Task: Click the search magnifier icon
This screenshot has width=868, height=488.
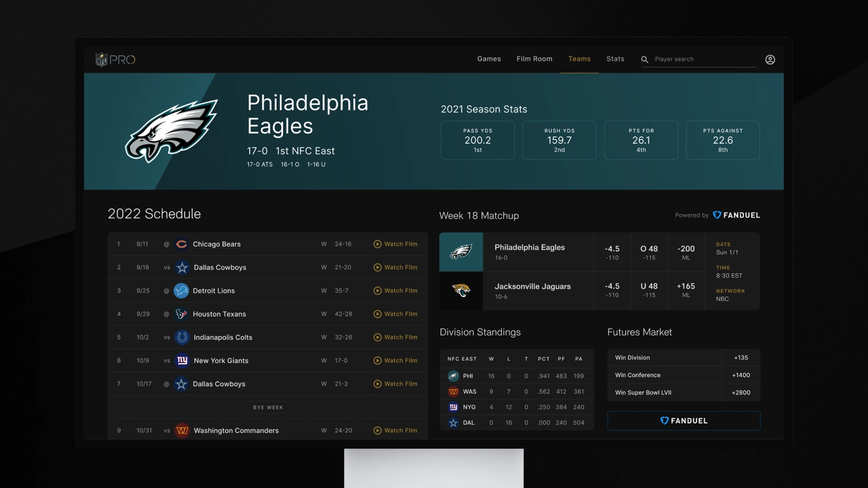Action: [644, 60]
